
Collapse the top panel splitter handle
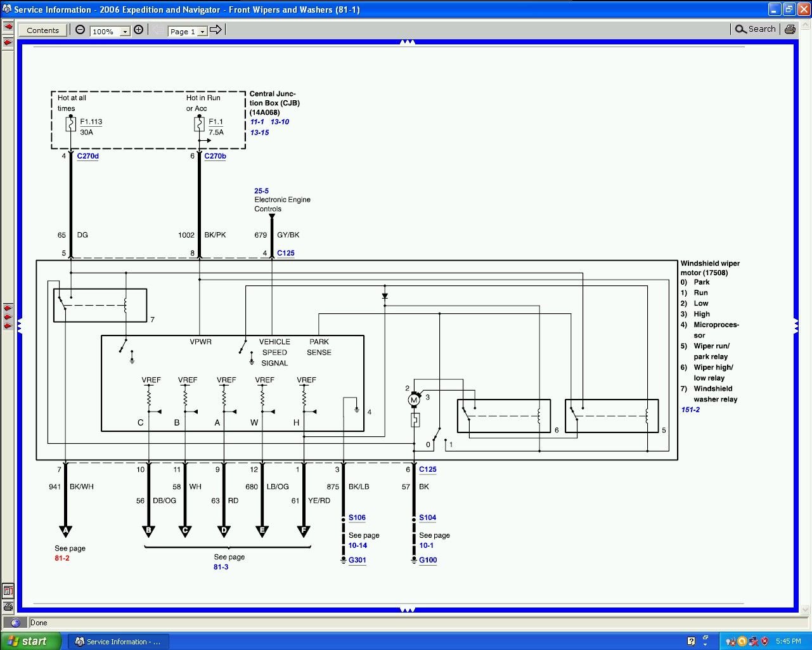(x=408, y=42)
